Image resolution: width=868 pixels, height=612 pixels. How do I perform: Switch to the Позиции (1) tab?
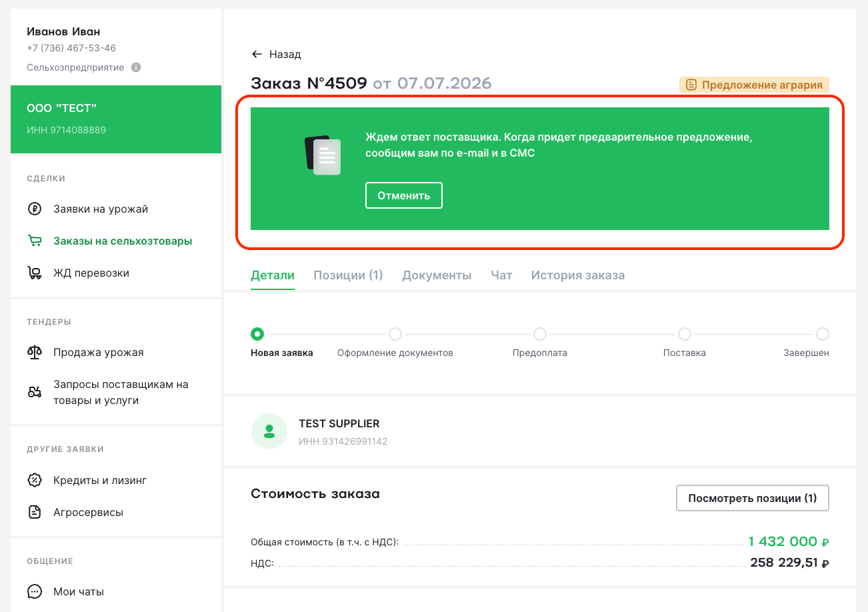pos(348,275)
